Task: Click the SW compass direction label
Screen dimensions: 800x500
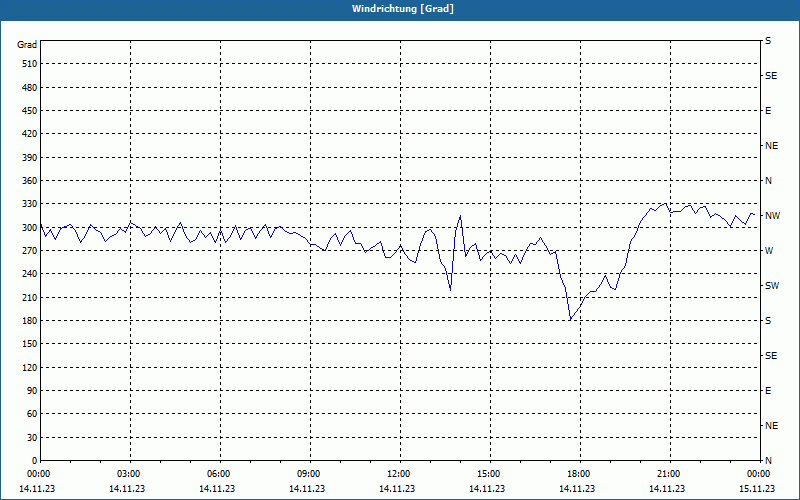Action: click(772, 286)
